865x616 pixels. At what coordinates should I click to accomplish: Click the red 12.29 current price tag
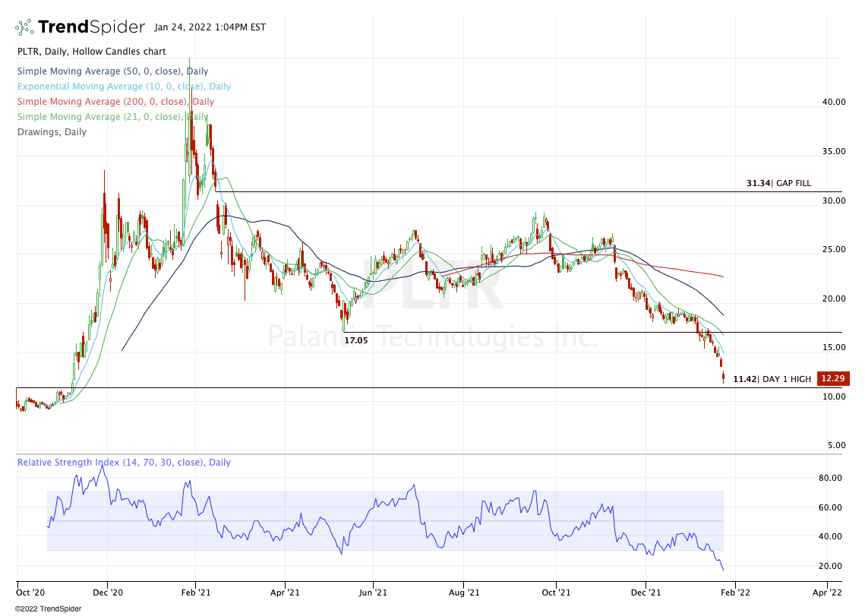coord(831,378)
